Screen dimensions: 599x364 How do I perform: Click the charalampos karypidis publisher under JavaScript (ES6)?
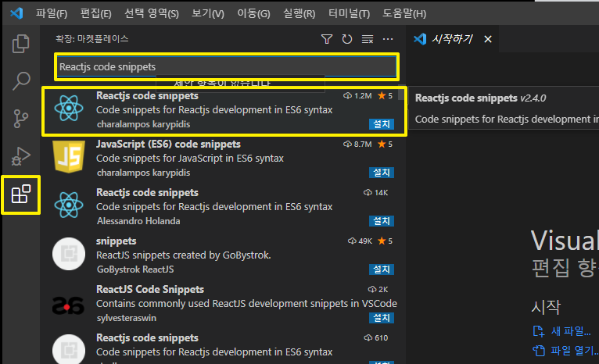[143, 173]
